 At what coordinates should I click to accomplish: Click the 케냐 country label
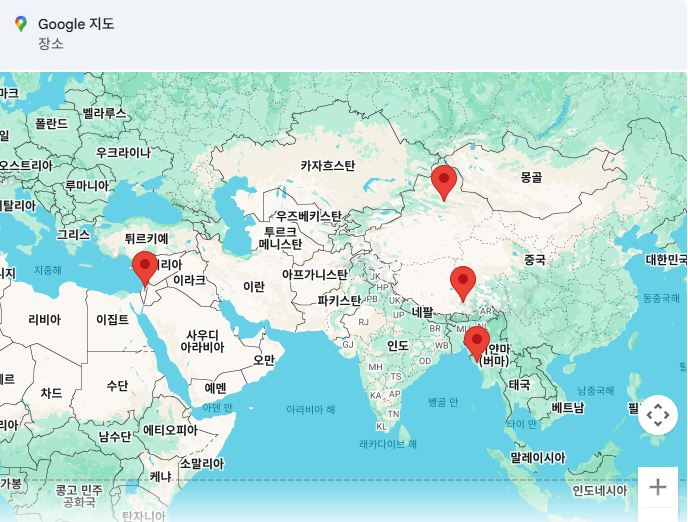pyautogui.click(x=160, y=477)
